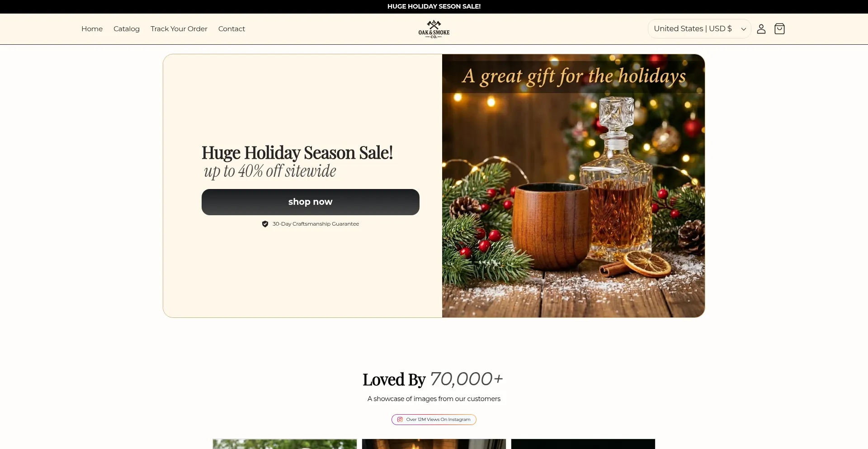The width and height of the screenshot is (868, 449).
Task: Click the Oak & Smoke Co. logo
Action: click(x=434, y=29)
